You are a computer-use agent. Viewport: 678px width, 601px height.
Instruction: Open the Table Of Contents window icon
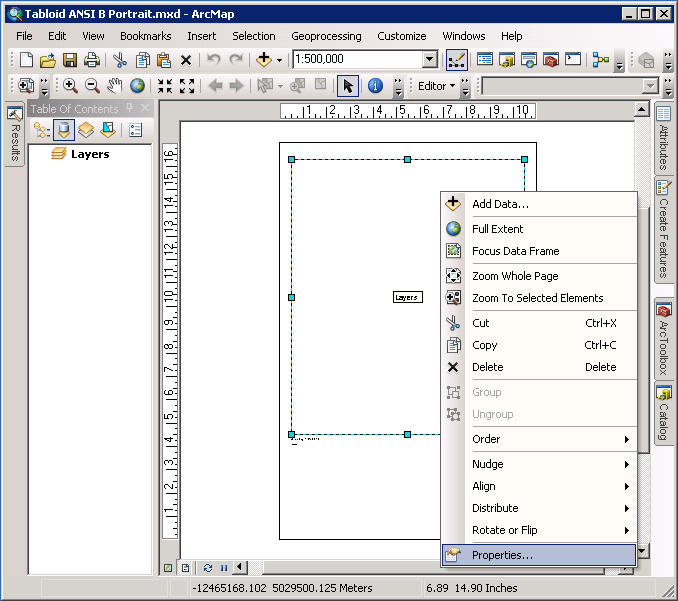point(485,60)
